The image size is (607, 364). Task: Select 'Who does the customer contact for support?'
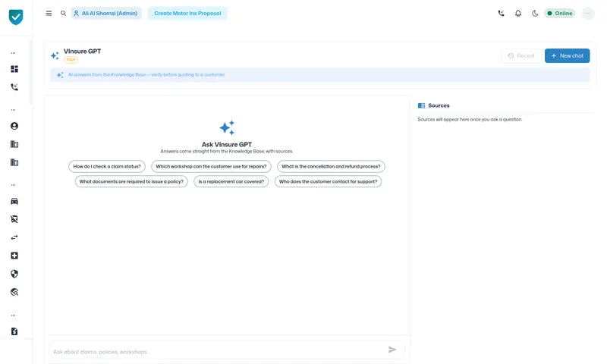click(328, 181)
